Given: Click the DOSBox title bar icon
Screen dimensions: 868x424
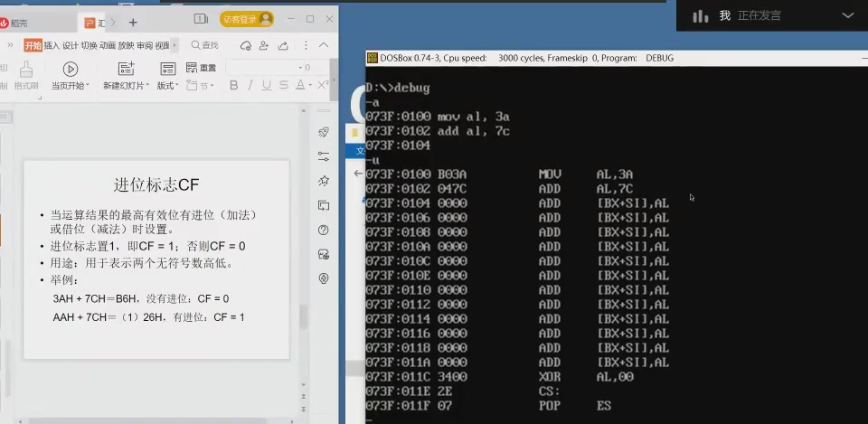Looking at the screenshot, I should pyautogui.click(x=373, y=58).
